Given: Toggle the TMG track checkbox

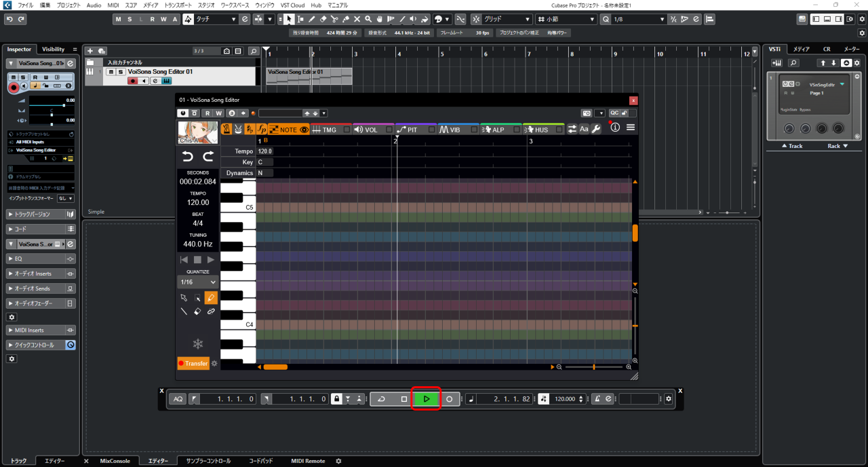Looking at the screenshot, I should pos(347,130).
